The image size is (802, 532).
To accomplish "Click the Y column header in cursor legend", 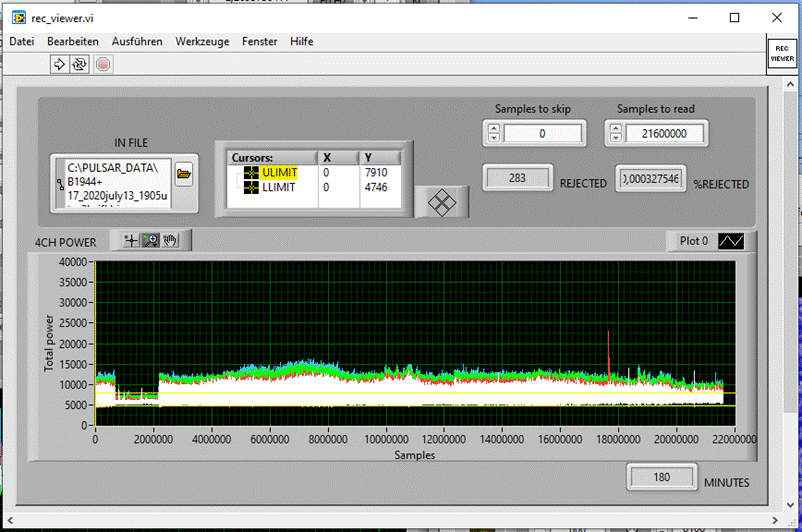I will pos(381,158).
